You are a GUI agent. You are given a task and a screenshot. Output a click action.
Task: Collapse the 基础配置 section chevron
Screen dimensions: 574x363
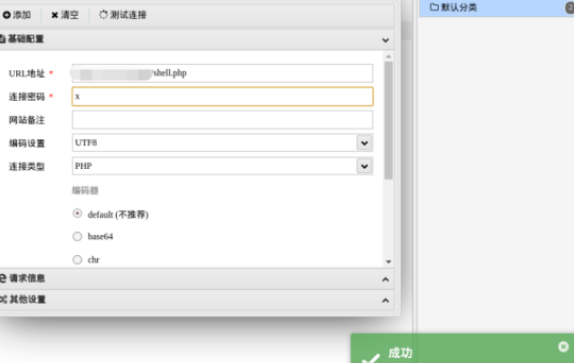tap(385, 40)
